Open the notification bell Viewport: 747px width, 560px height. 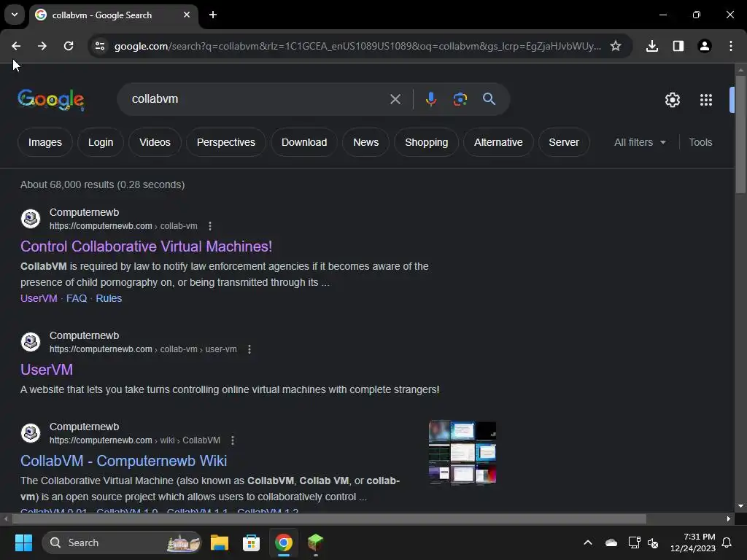coord(727,542)
